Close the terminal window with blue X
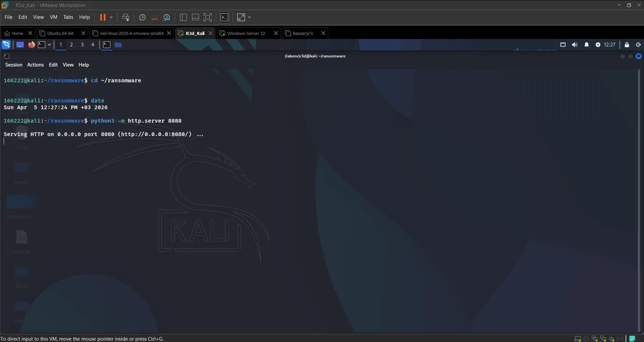Viewport: 644px width, 342px height. pyautogui.click(x=639, y=56)
